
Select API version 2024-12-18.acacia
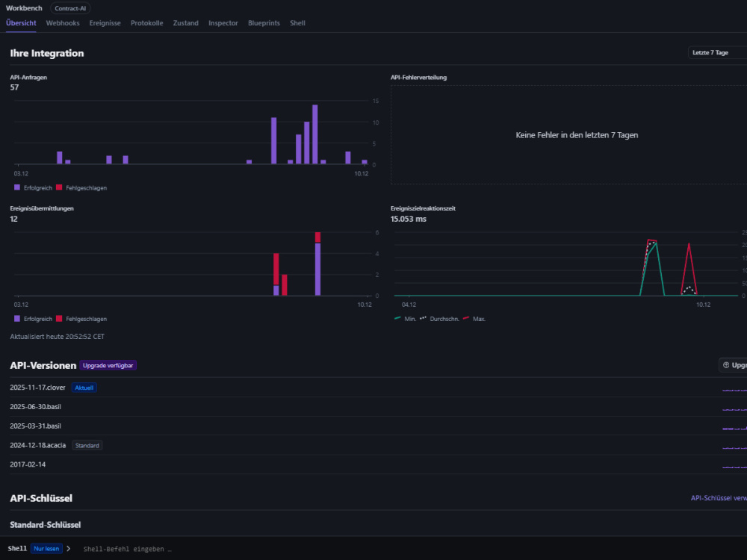[x=37, y=445]
